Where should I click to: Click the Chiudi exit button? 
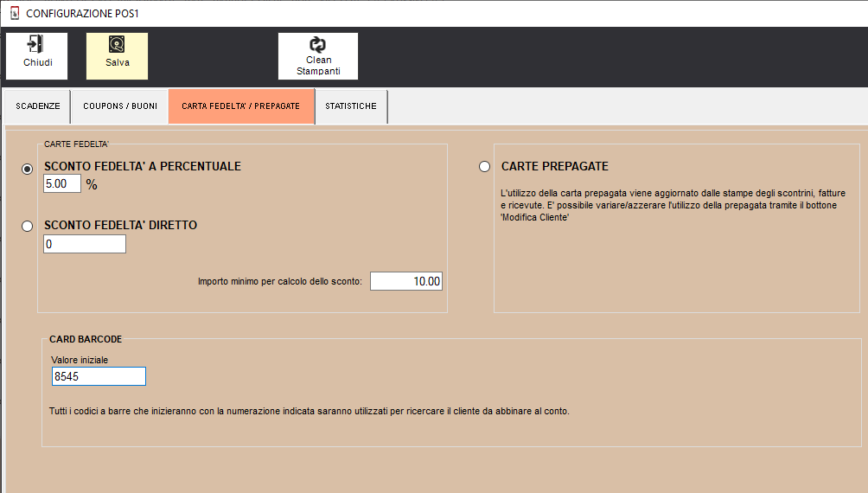(36, 56)
